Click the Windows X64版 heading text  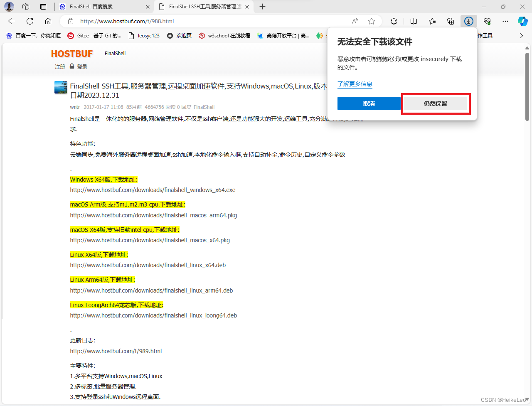tap(104, 180)
